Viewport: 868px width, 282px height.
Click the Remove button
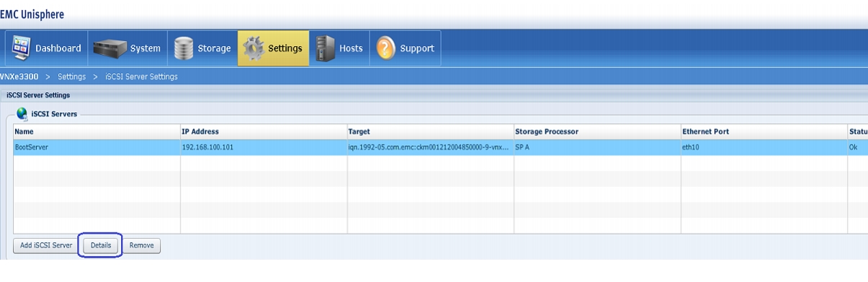point(141,245)
